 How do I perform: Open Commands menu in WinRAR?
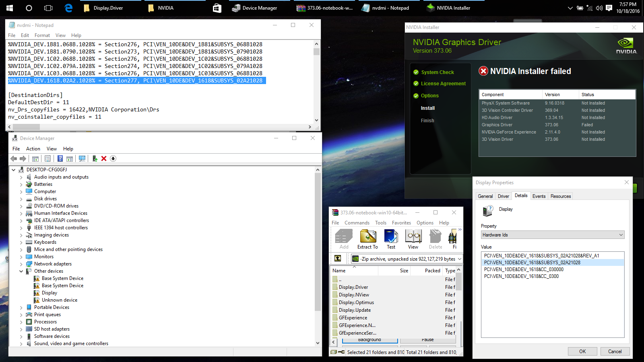[x=357, y=223]
